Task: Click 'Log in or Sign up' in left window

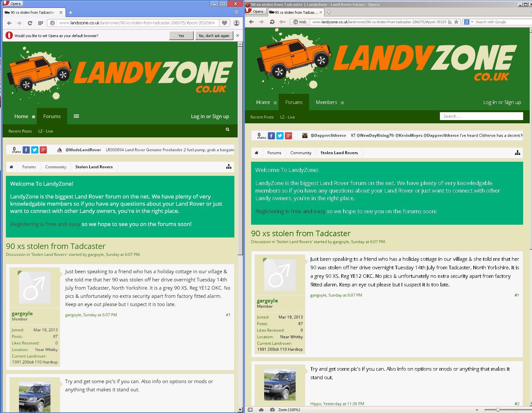Action: click(210, 116)
